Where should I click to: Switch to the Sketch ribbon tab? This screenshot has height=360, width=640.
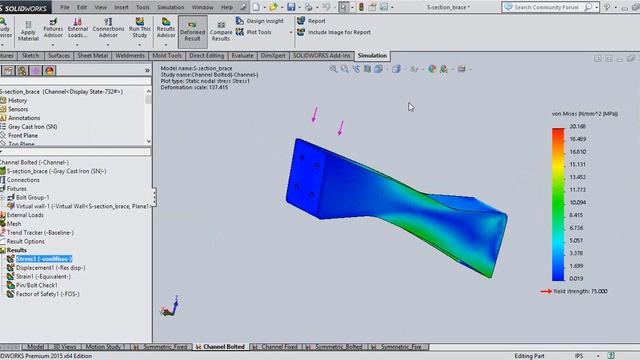click(31, 56)
